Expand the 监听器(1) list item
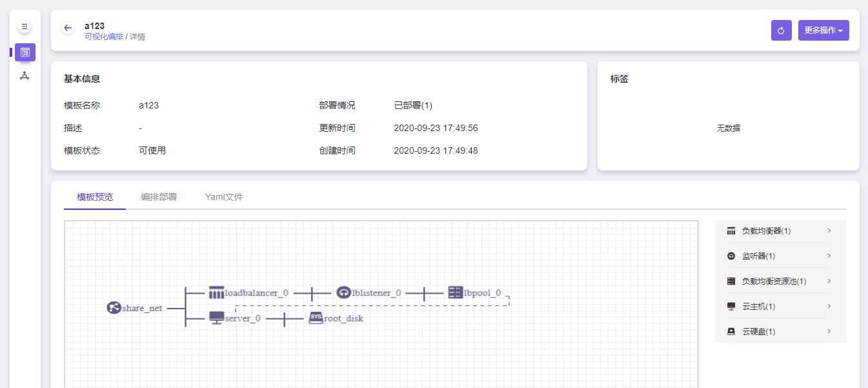The image size is (868, 388). [780, 256]
